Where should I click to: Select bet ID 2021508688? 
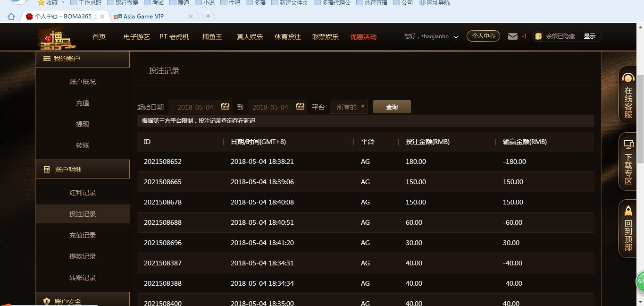(x=163, y=222)
